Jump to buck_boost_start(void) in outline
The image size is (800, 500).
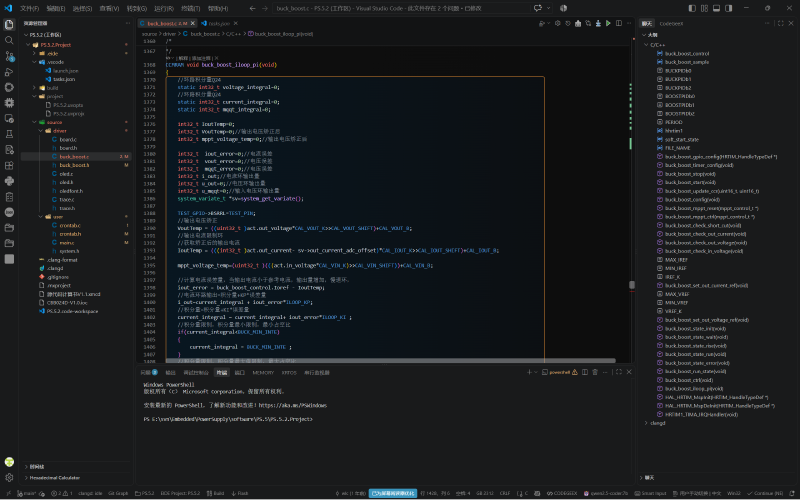(x=690, y=182)
